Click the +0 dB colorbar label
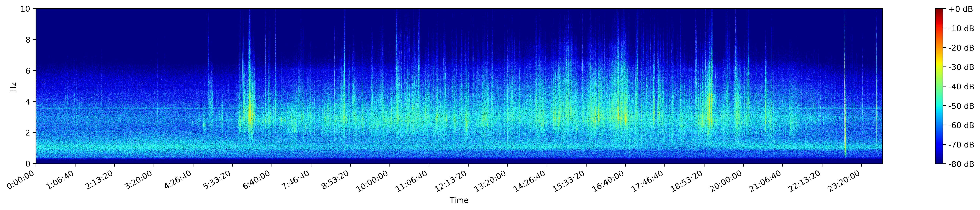Image resolution: width=980 pixels, height=210 pixels. (x=961, y=9)
